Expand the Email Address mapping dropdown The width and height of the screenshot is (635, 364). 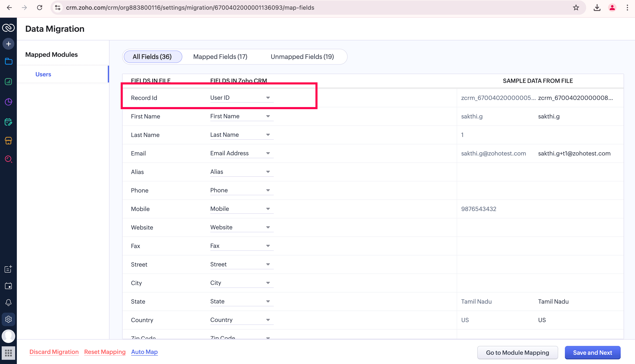coord(268,153)
